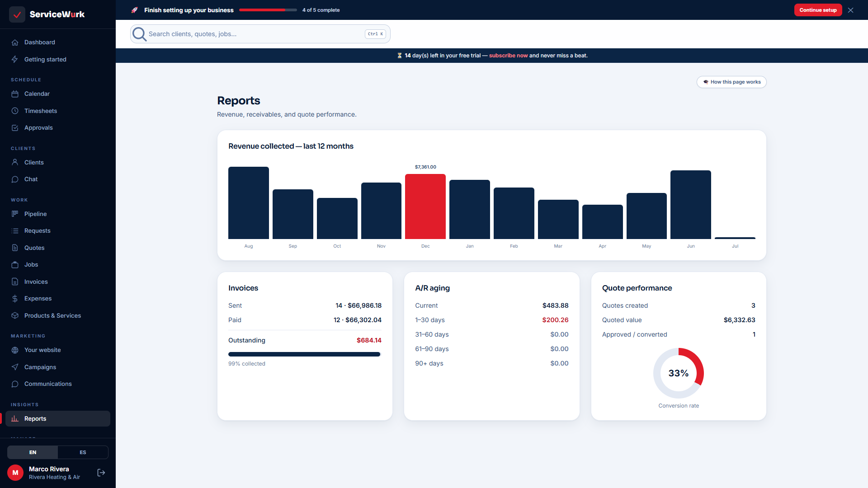The width and height of the screenshot is (868, 488).
Task: Click the Ctrl K shortcut badge
Action: pos(375,34)
